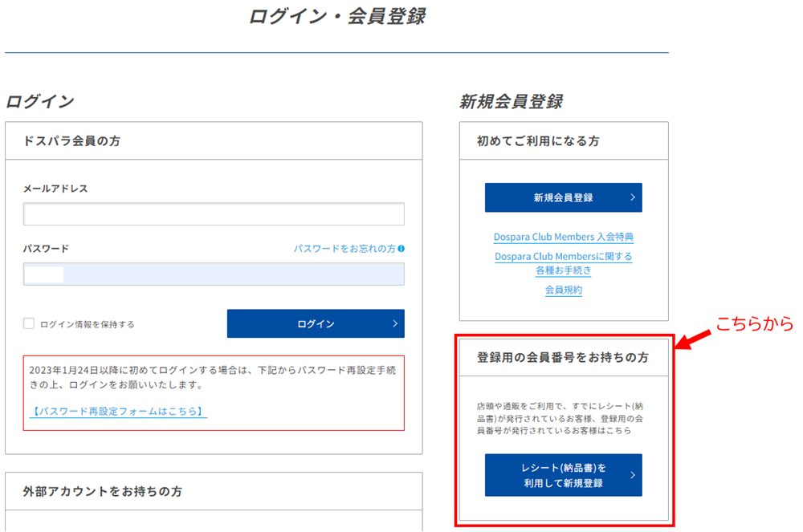Open the パスワードをお忘れの方 link
The image size is (803, 532).
click(x=344, y=249)
